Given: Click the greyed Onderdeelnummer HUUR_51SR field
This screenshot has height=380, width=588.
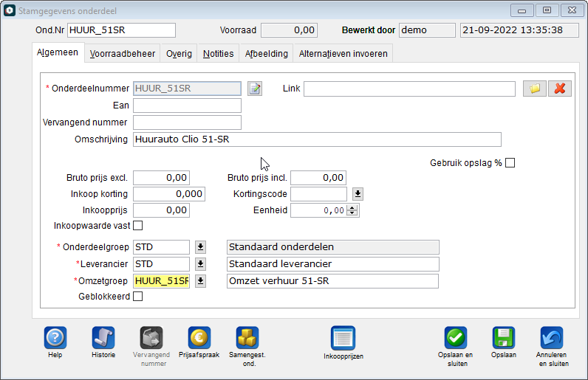Looking at the screenshot, I should pyautogui.click(x=187, y=89).
